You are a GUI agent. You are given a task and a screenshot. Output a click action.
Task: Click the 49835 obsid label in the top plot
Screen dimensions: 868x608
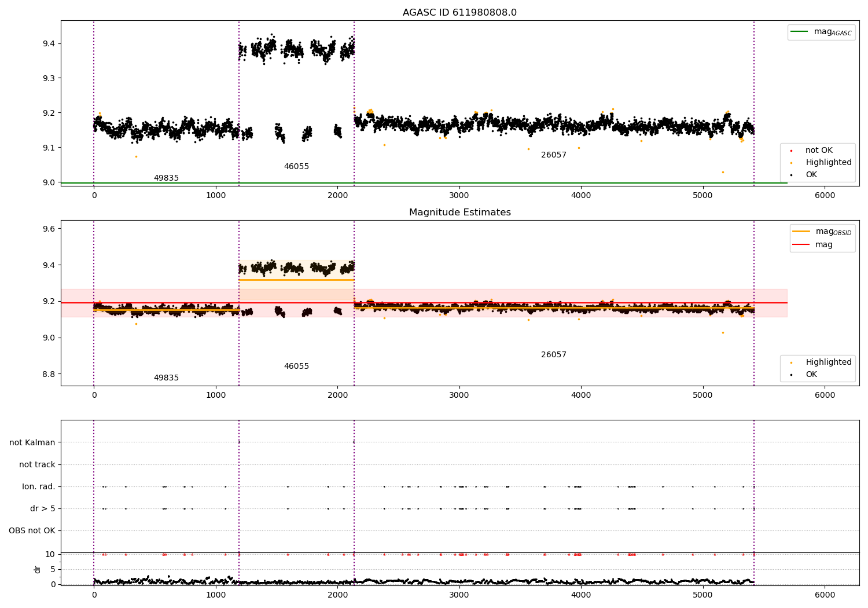pos(166,178)
